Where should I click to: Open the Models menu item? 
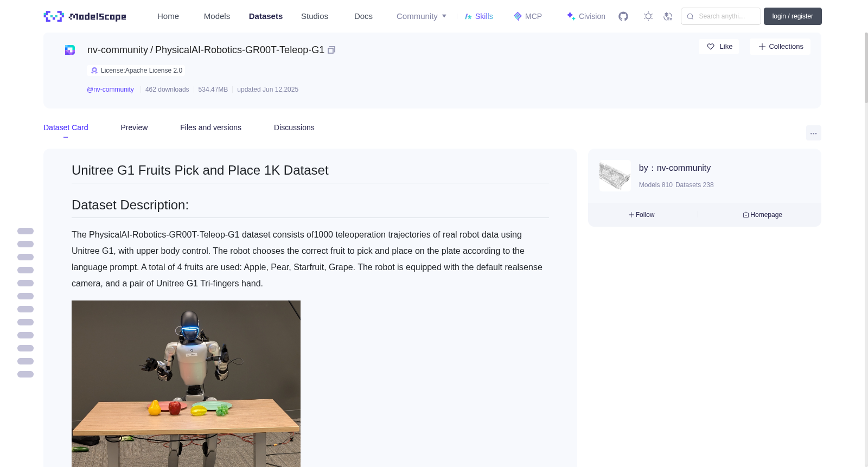pyautogui.click(x=217, y=16)
